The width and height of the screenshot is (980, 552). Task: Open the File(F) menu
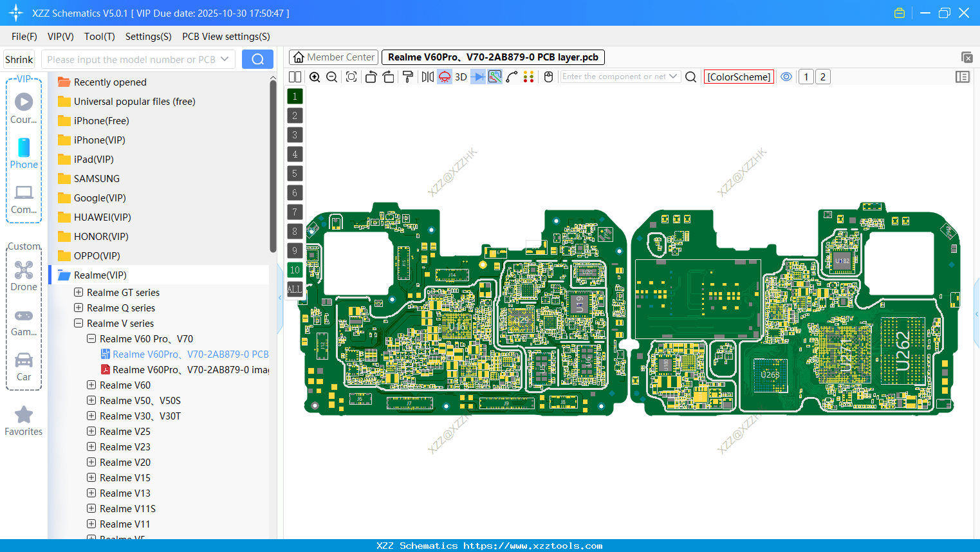(24, 37)
